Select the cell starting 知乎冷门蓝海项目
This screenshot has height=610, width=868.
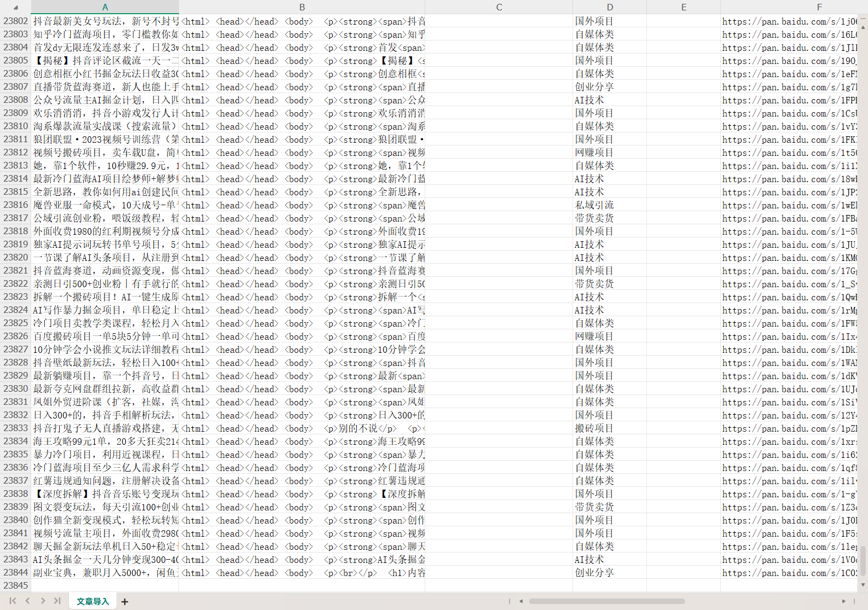(x=105, y=34)
